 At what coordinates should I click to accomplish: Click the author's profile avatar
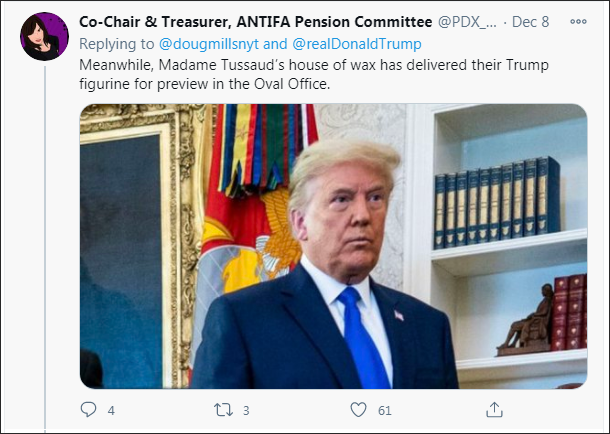pyautogui.click(x=43, y=34)
